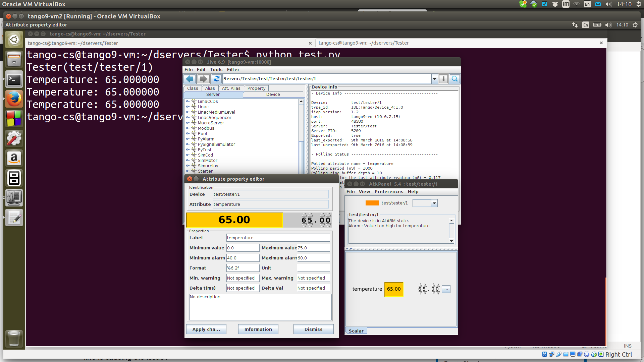The image size is (644, 362).
Task: Open AtkPanel Preferences menu
Action: pos(389,192)
